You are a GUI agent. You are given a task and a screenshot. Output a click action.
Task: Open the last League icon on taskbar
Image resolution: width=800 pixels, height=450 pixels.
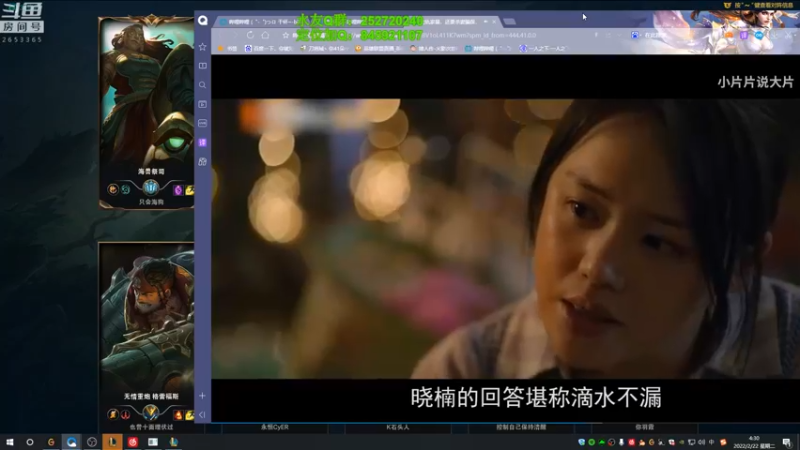173,442
